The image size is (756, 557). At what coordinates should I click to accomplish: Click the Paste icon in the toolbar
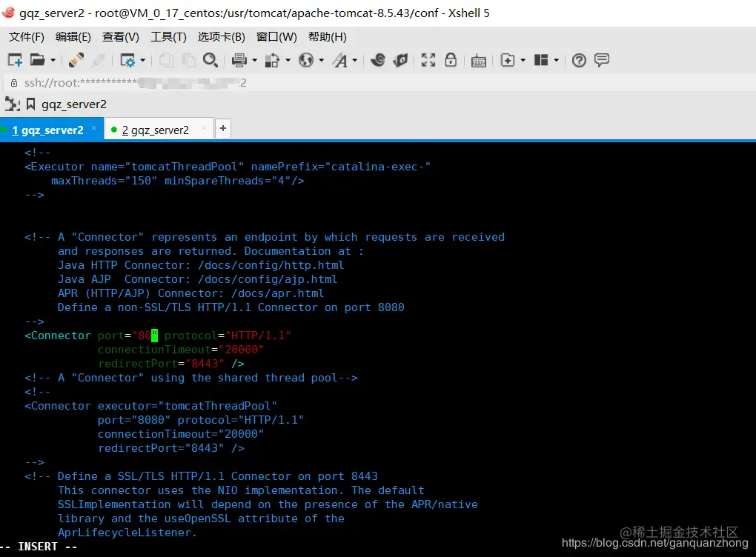188,60
